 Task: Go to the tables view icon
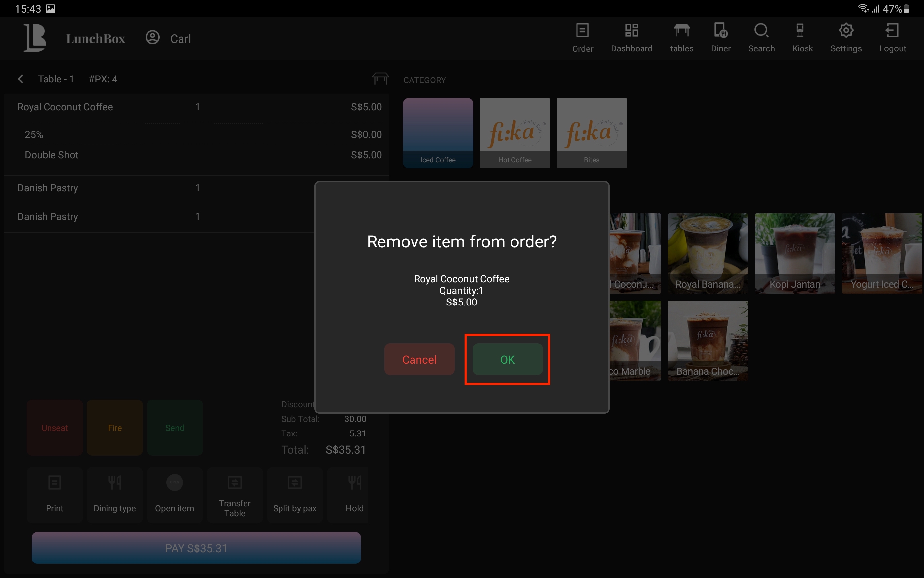[681, 31]
